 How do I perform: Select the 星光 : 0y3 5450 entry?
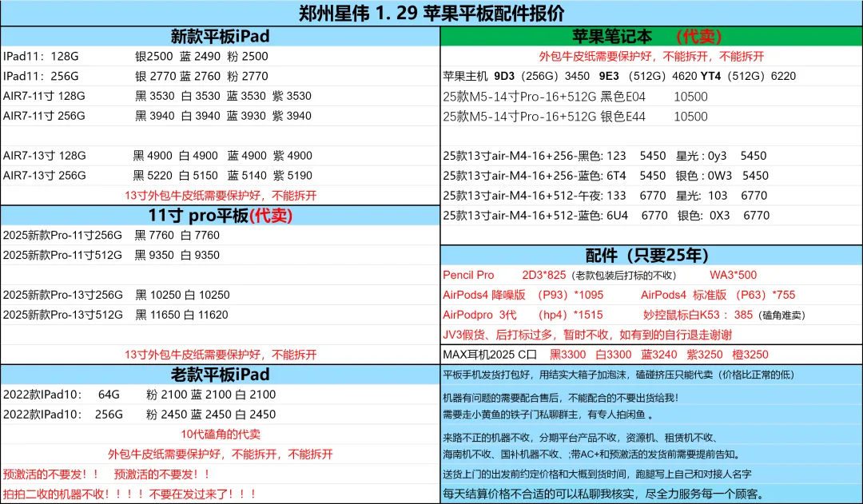tap(721, 156)
